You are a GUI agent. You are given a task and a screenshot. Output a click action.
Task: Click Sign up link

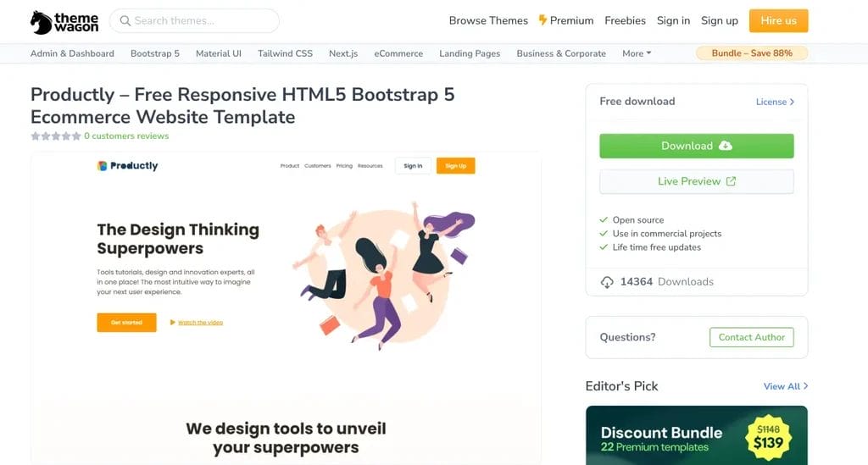(720, 20)
